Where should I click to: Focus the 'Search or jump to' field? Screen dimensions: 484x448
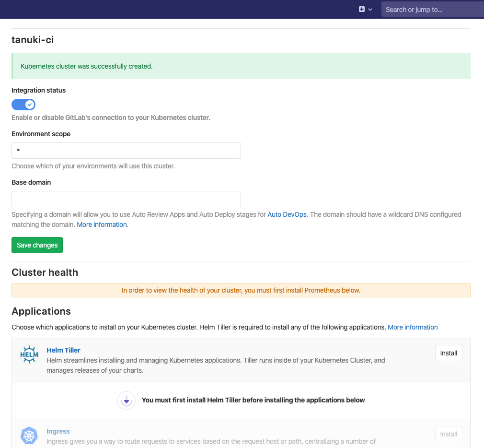(x=431, y=10)
